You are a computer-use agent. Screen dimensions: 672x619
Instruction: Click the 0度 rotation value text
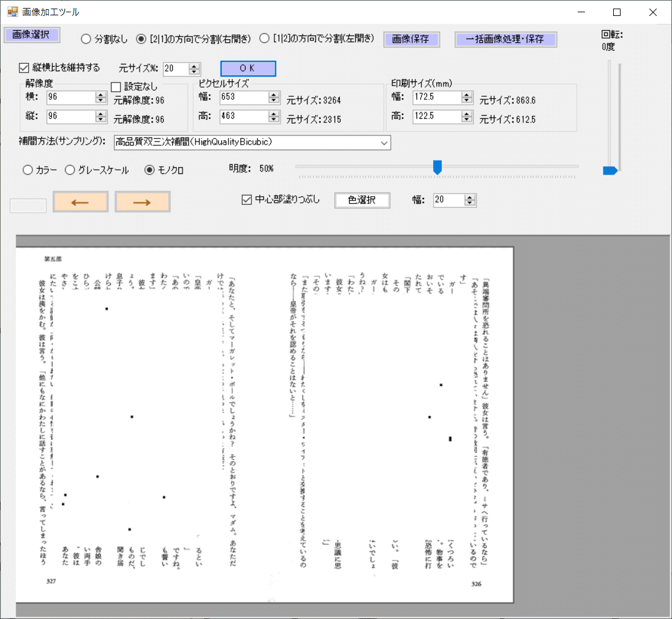(x=608, y=47)
